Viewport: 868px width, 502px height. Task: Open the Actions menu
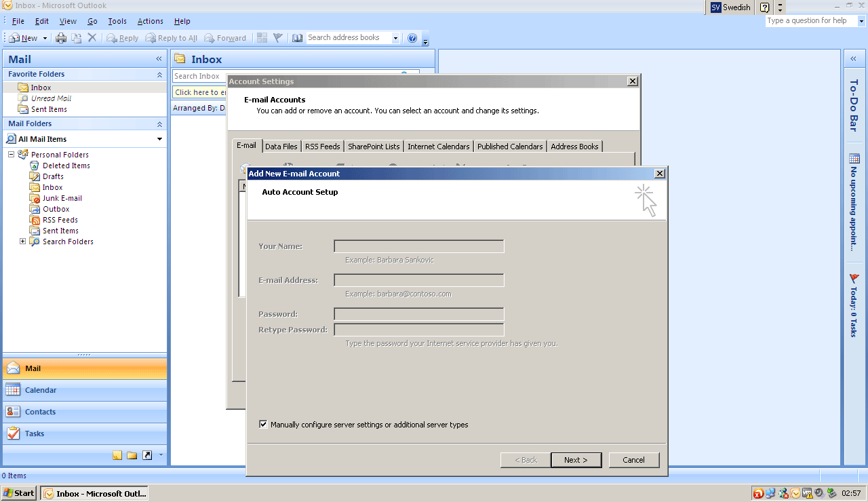point(150,21)
